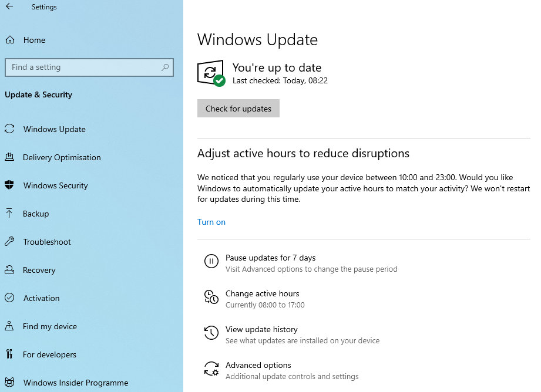The image size is (541, 392).
Task: Click the update history clock icon
Action: [x=211, y=333]
